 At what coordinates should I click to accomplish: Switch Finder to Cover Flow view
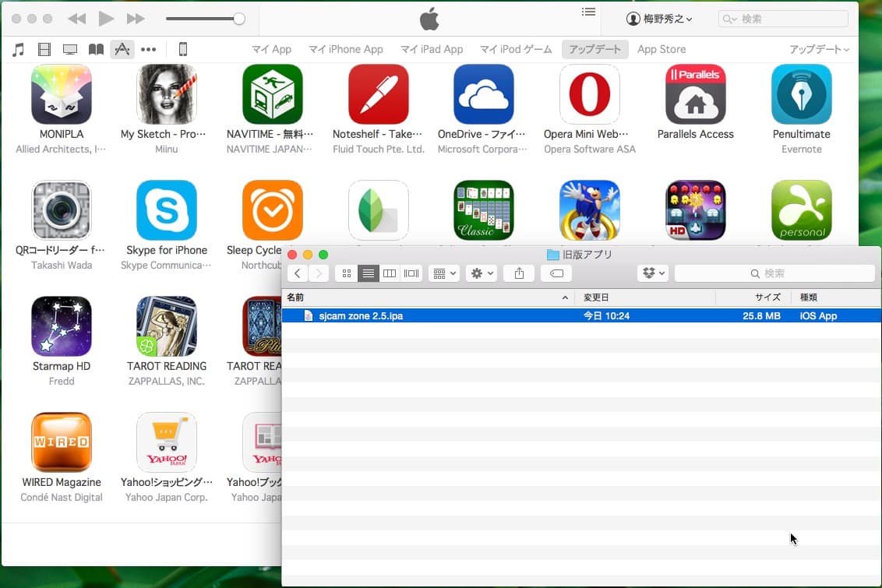click(411, 273)
